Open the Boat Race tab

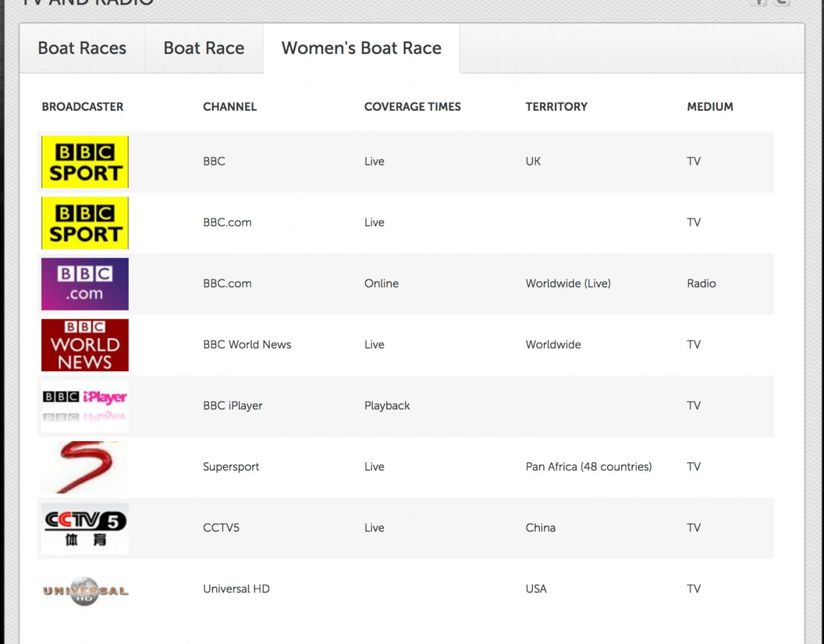click(x=204, y=48)
